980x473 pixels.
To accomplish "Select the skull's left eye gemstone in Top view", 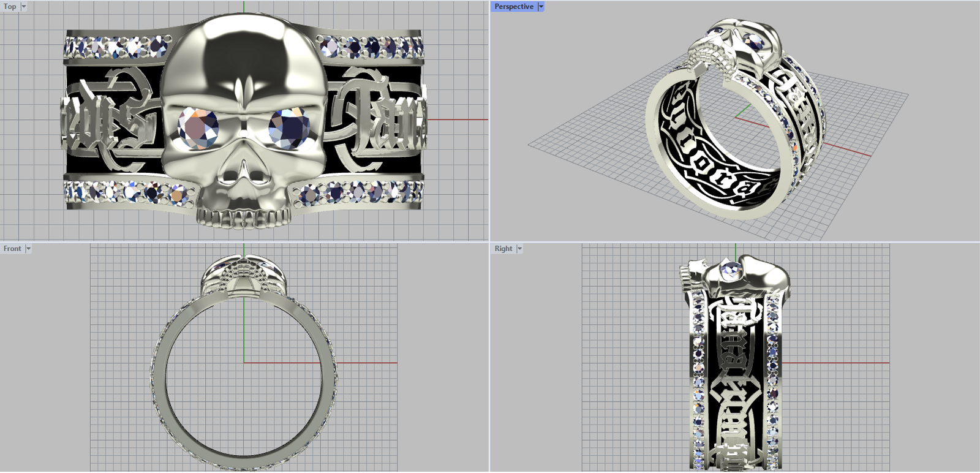I will tap(198, 129).
